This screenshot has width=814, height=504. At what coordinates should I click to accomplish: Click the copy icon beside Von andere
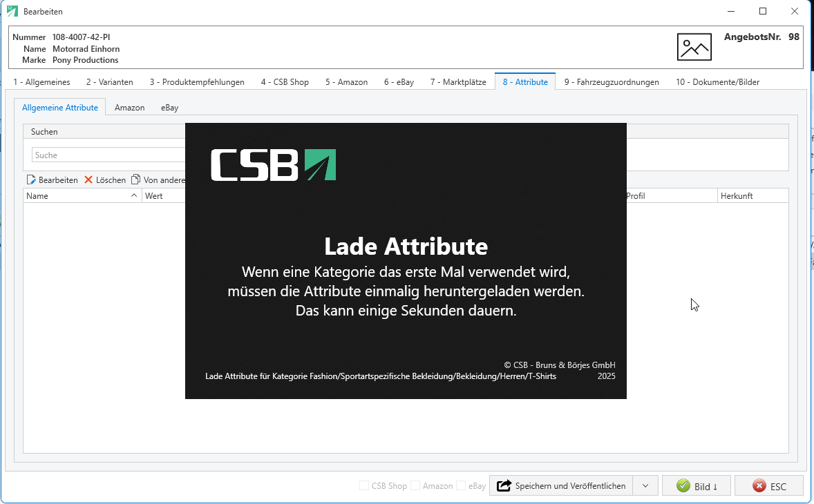coord(136,180)
